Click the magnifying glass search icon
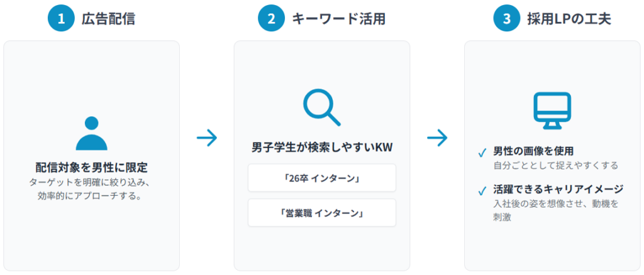Viewport: 644px width, 275px height. 321,107
